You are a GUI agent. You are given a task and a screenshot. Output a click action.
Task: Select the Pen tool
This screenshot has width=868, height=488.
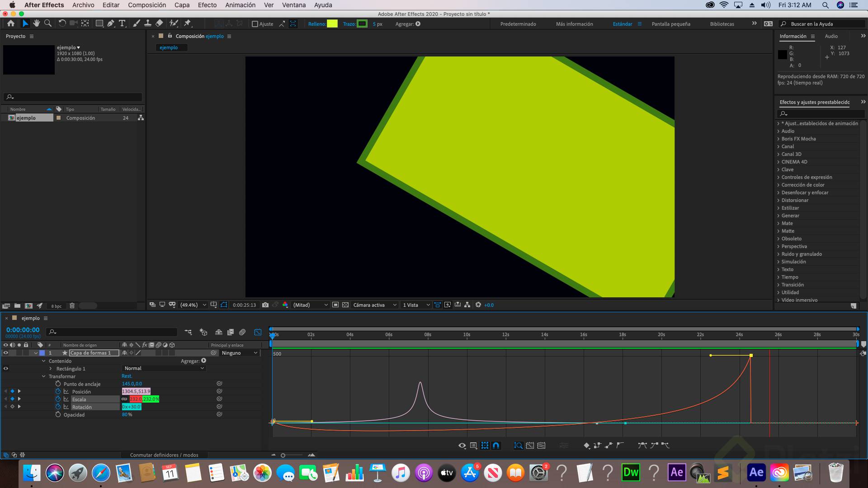click(111, 23)
